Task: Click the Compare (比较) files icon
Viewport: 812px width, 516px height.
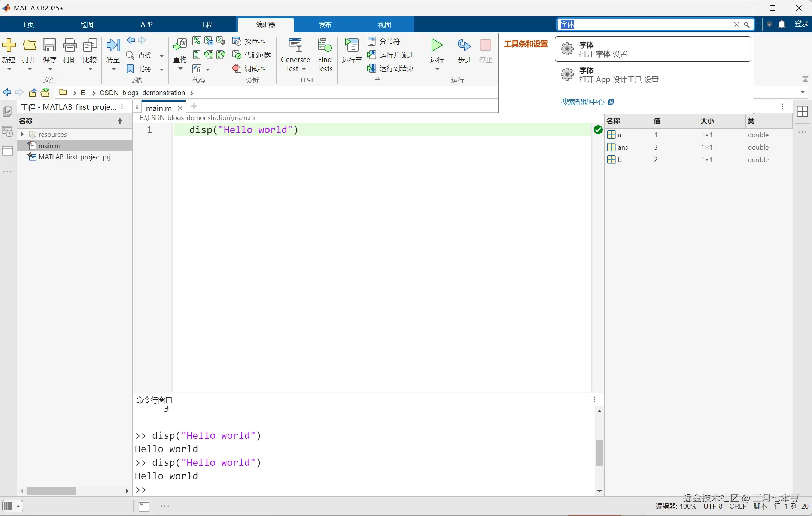Action: pos(90,45)
